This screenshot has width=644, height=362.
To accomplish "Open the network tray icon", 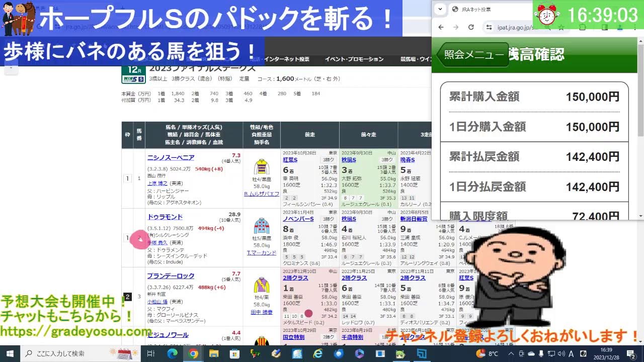I will click(551, 353).
